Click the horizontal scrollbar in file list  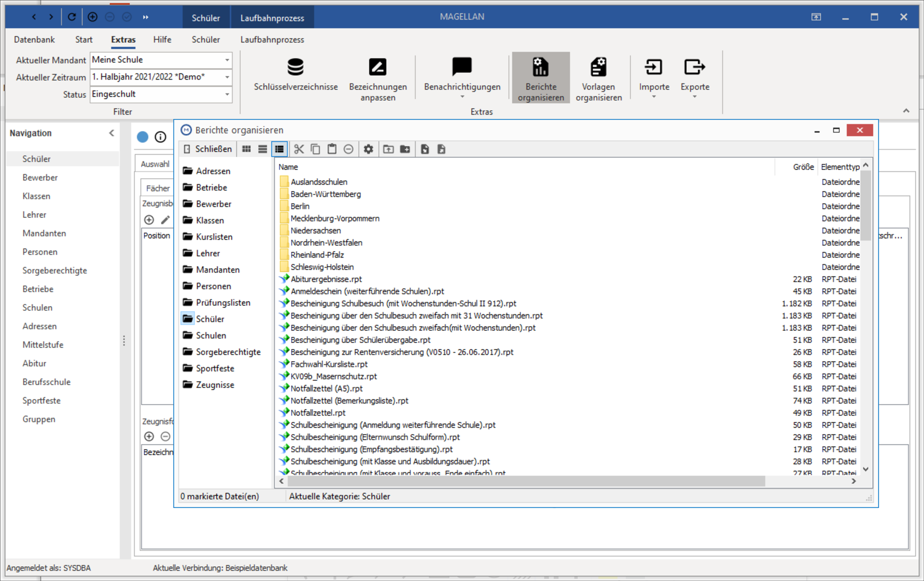[526, 481]
